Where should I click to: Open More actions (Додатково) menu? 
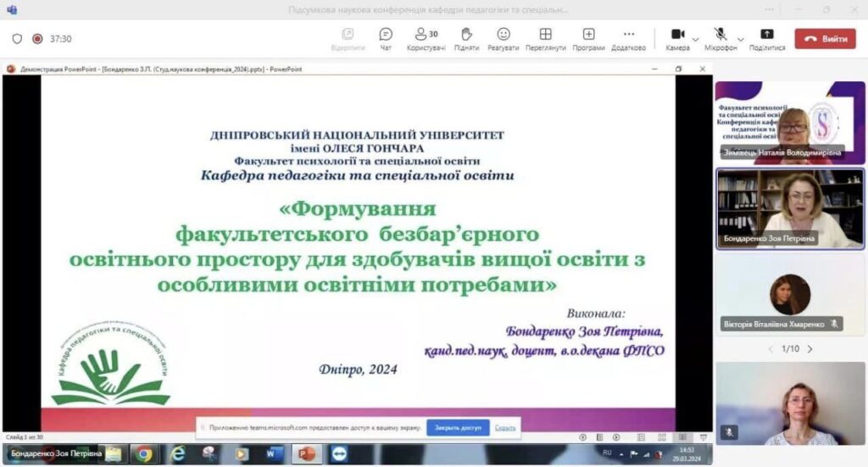click(628, 39)
